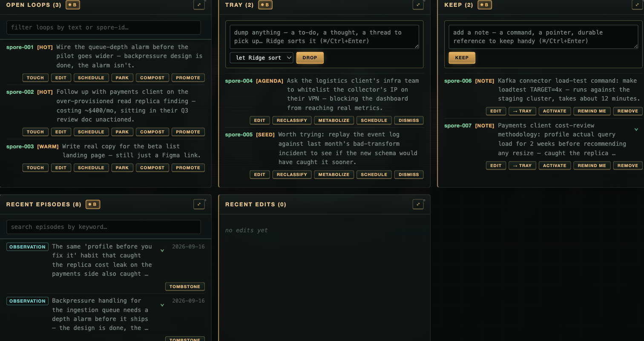Click Remind Me for spore-006
The width and height of the screenshot is (644, 341).
tap(592, 111)
